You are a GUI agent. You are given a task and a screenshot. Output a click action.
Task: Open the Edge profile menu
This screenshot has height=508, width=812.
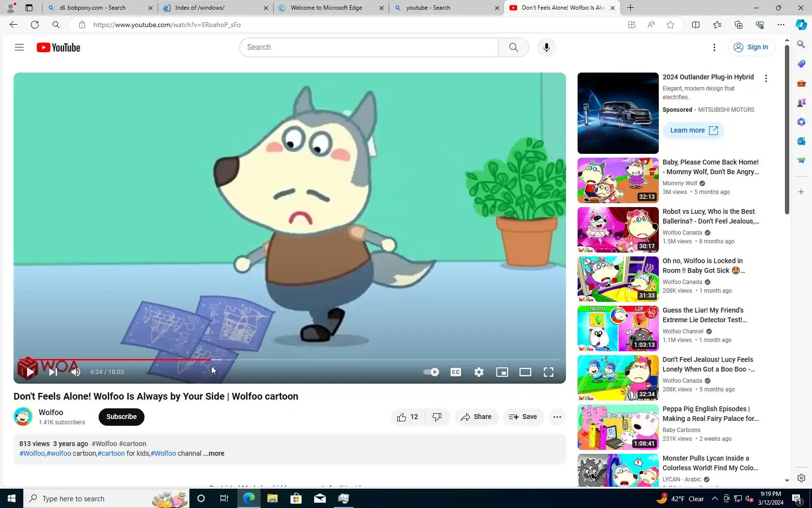point(11,8)
